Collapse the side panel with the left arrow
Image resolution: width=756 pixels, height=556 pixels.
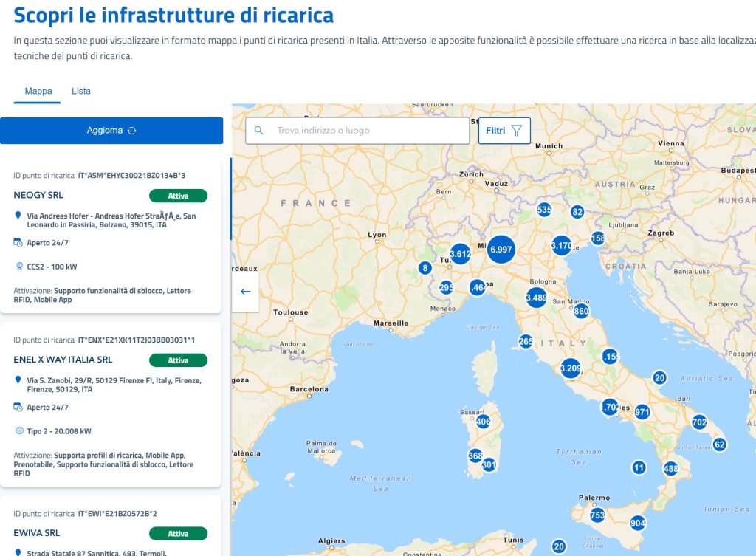pos(246,291)
